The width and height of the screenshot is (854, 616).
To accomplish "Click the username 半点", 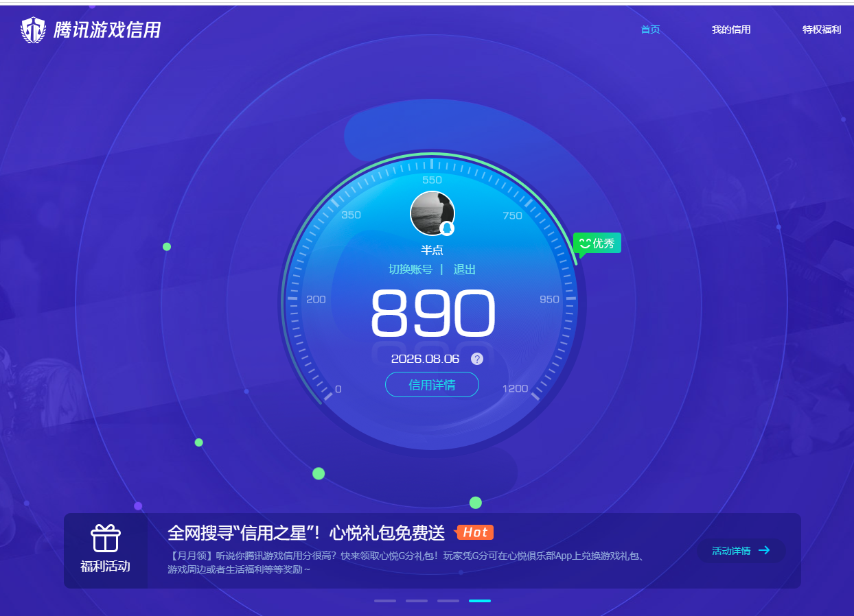I will click(432, 250).
